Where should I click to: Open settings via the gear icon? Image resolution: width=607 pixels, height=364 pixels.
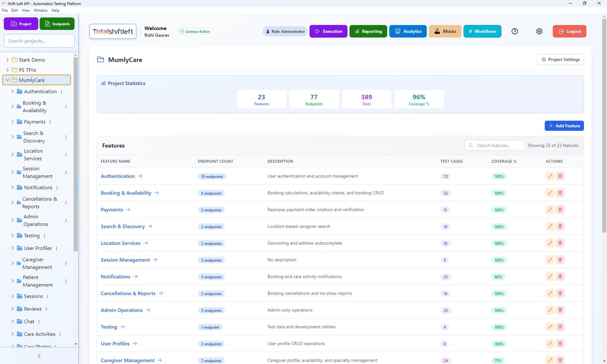coord(539,31)
